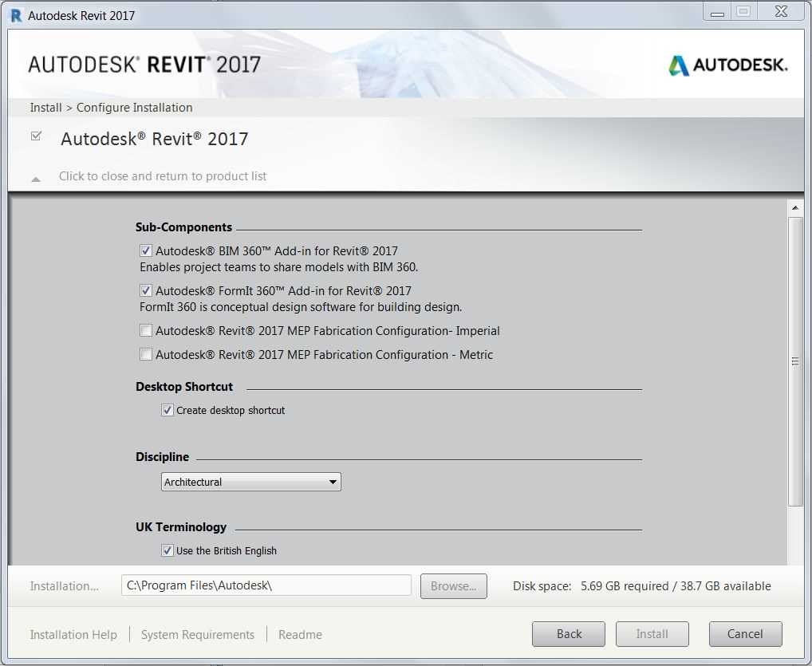Click the Sub-Components heading
Screen dimensions: 812x666
point(183,227)
